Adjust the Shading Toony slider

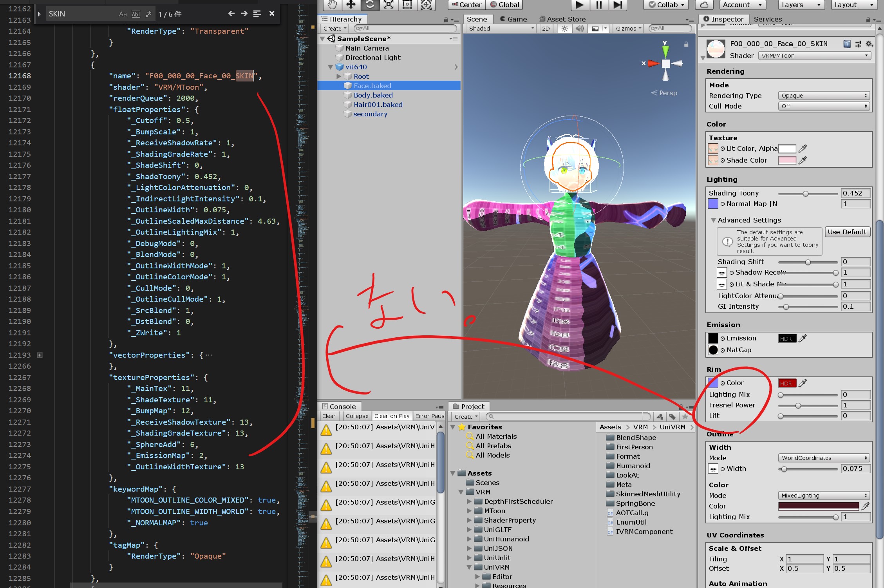click(x=806, y=193)
